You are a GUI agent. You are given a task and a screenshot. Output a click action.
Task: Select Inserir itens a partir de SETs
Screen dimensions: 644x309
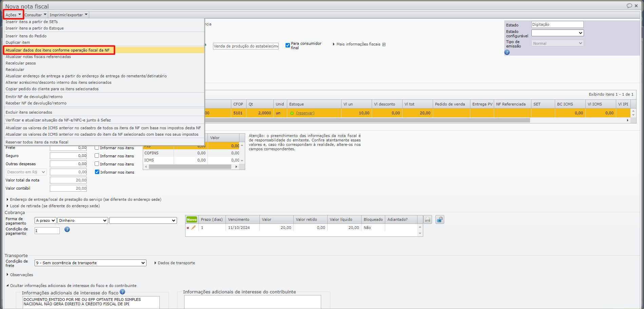pyautogui.click(x=104, y=22)
